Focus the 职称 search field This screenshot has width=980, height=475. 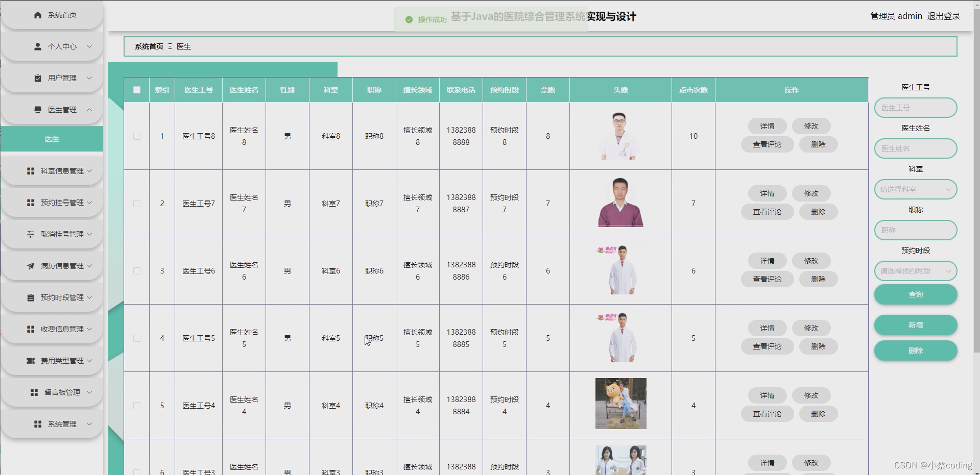[916, 230]
